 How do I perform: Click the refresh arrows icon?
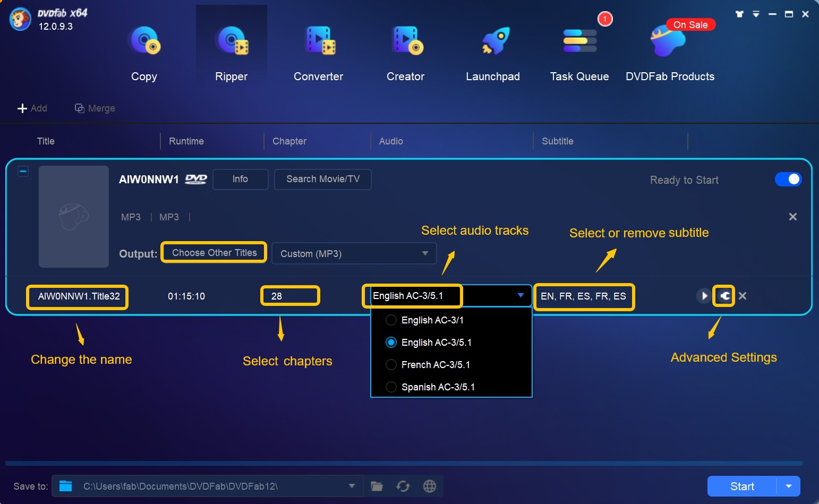(403, 486)
